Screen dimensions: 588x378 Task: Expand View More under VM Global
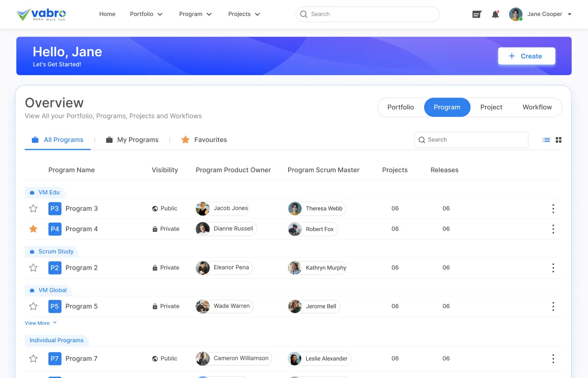(40, 323)
